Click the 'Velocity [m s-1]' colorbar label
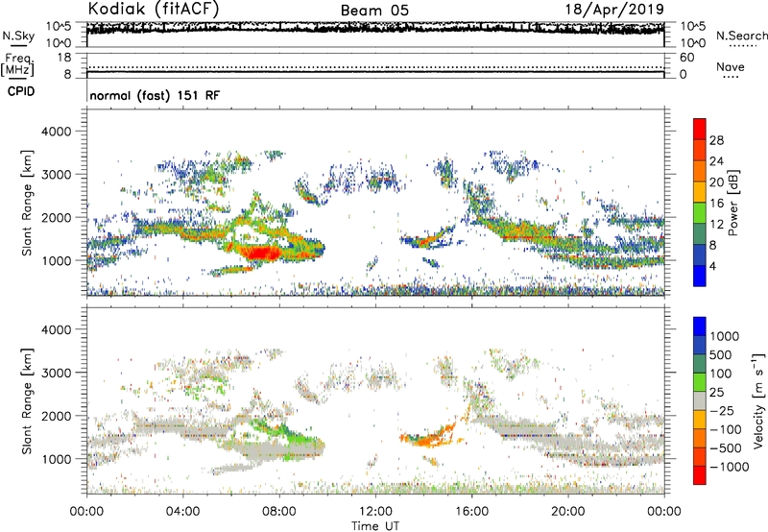 point(758,400)
